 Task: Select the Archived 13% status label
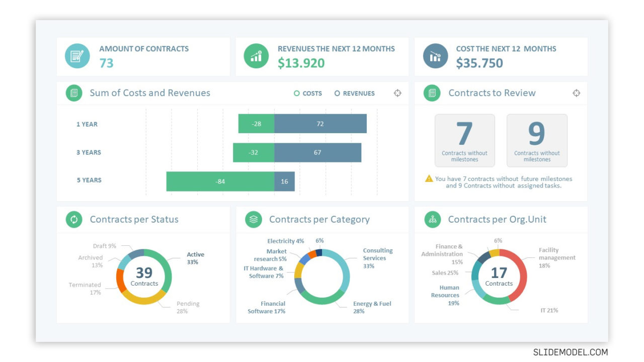click(91, 261)
